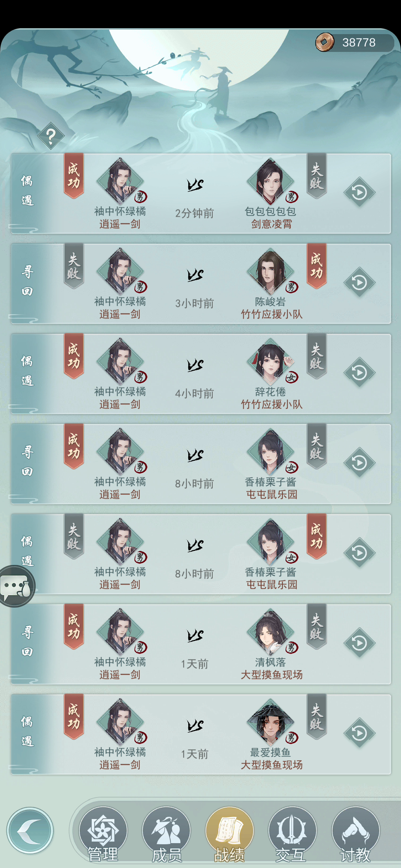Replay the battle against 辞花倦
Image resolution: width=401 pixels, height=868 pixels.
click(359, 372)
